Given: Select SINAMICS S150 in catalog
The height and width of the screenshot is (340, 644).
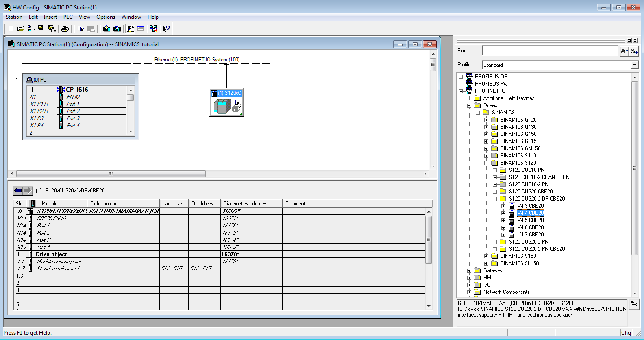Looking at the screenshot, I should coord(518,256).
